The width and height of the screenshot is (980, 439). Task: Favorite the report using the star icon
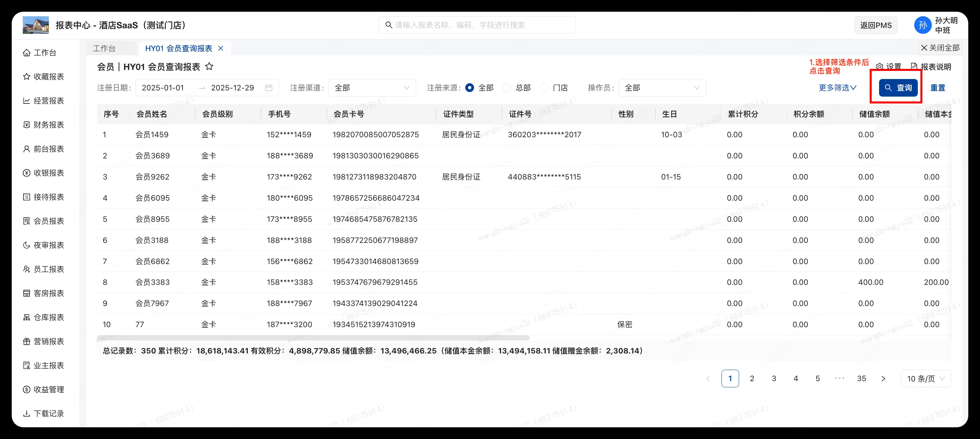pos(209,66)
